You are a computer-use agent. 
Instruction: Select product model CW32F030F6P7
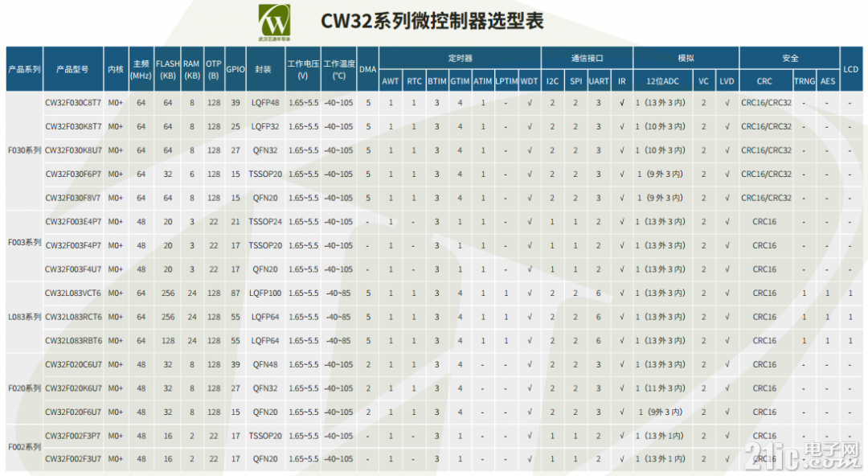pyautogui.click(x=73, y=174)
